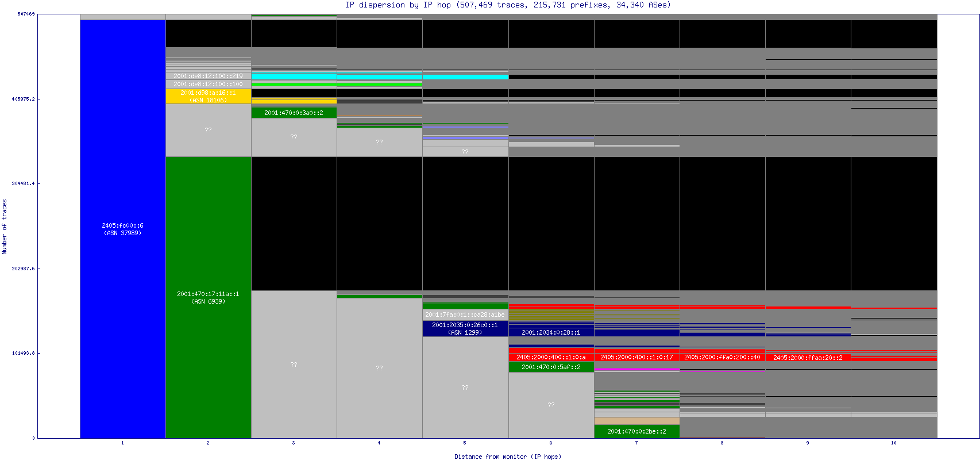Click the 405975.2 y-axis value
The image size is (980, 460).
click(x=23, y=99)
